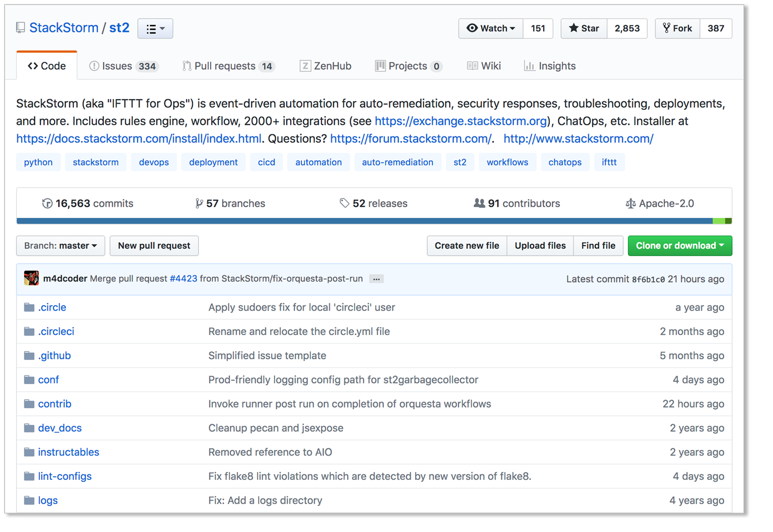The width and height of the screenshot is (773, 532).
Task: Click the fork count 387
Action: 716,28
